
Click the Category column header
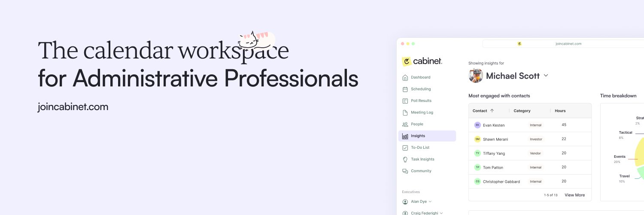pyautogui.click(x=522, y=111)
